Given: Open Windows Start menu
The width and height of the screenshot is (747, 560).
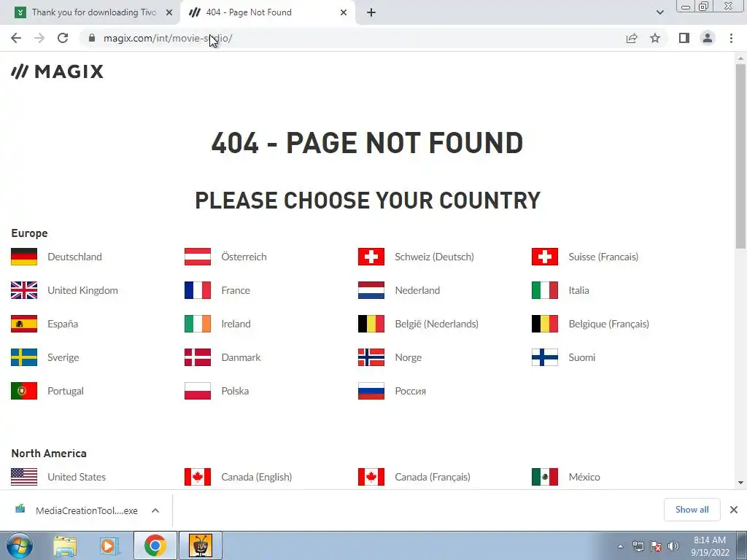Looking at the screenshot, I should tap(20, 545).
